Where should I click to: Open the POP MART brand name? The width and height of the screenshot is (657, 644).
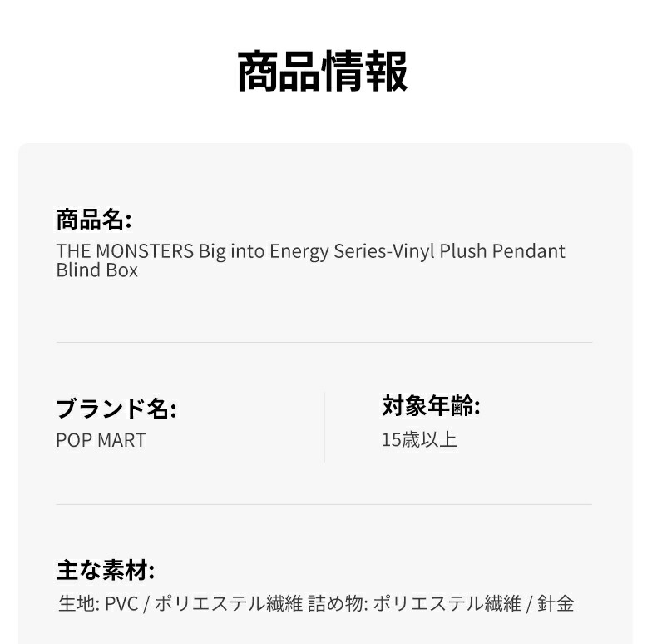tap(101, 440)
